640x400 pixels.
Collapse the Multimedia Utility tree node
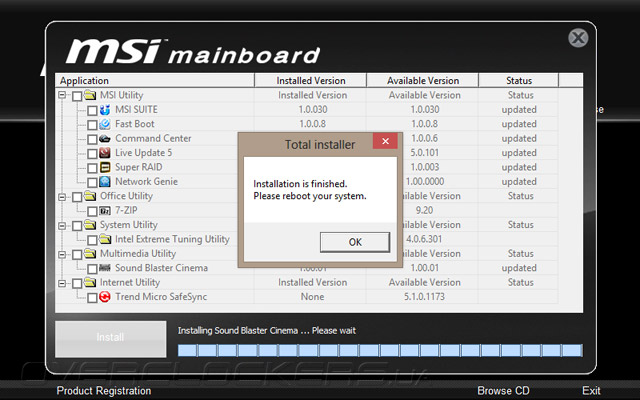tap(62, 254)
